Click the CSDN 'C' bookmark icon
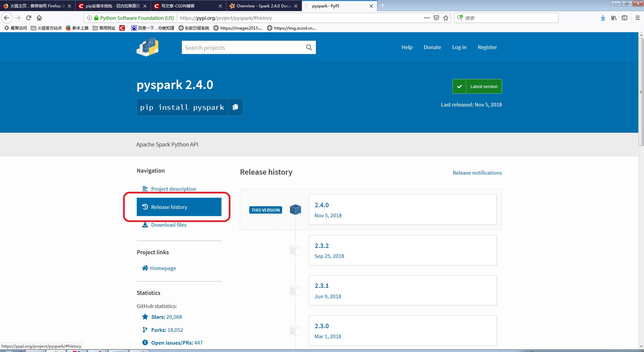Image resolution: width=644 pixels, height=352 pixels. pyautogui.click(x=122, y=28)
